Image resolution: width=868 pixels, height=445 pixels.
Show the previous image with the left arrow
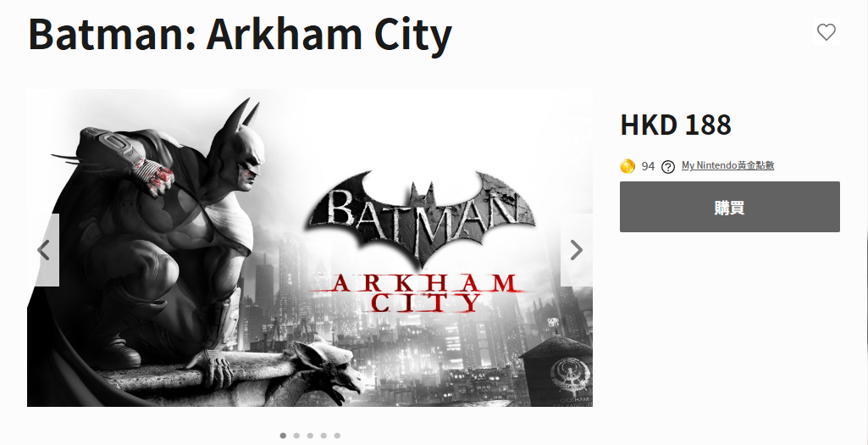44,250
